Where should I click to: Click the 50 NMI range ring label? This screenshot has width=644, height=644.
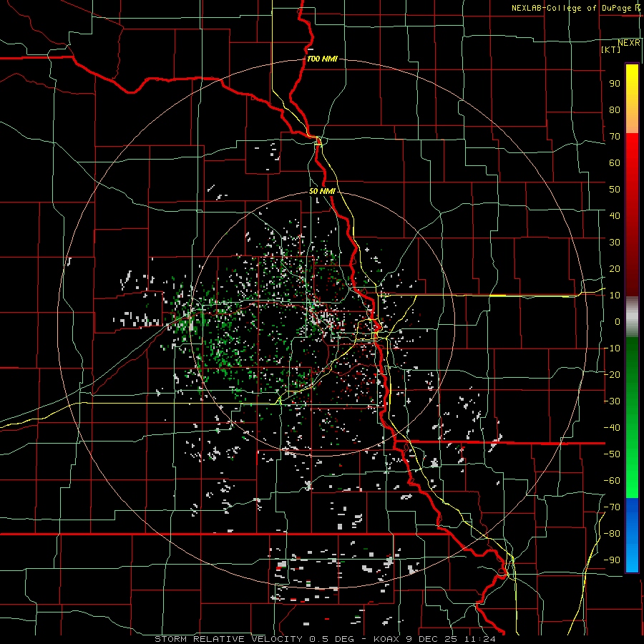click(322, 191)
